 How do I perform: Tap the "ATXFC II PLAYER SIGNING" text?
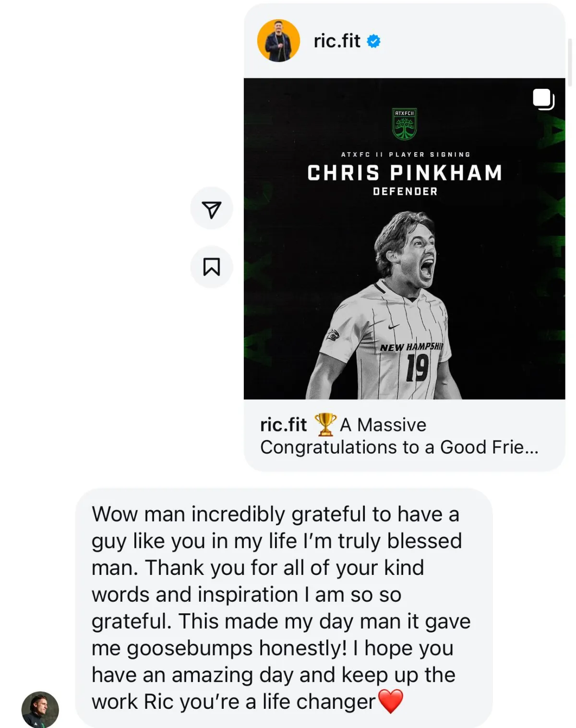coord(406,155)
